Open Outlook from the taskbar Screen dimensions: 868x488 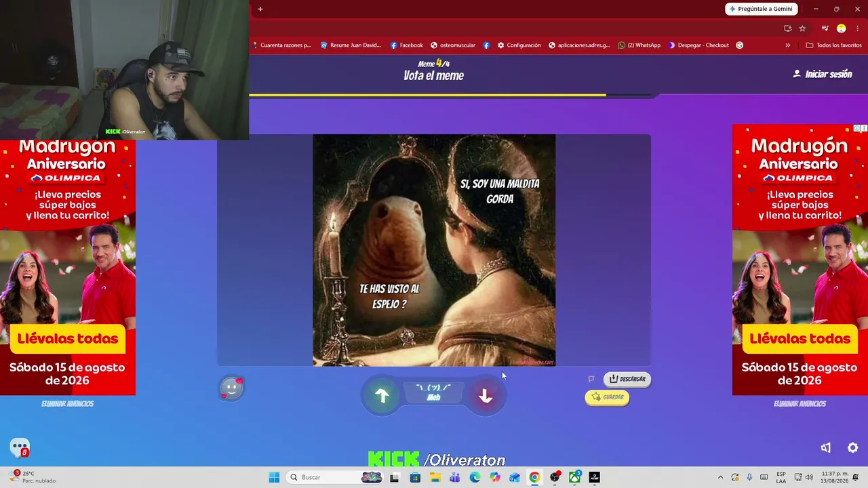coord(515,477)
